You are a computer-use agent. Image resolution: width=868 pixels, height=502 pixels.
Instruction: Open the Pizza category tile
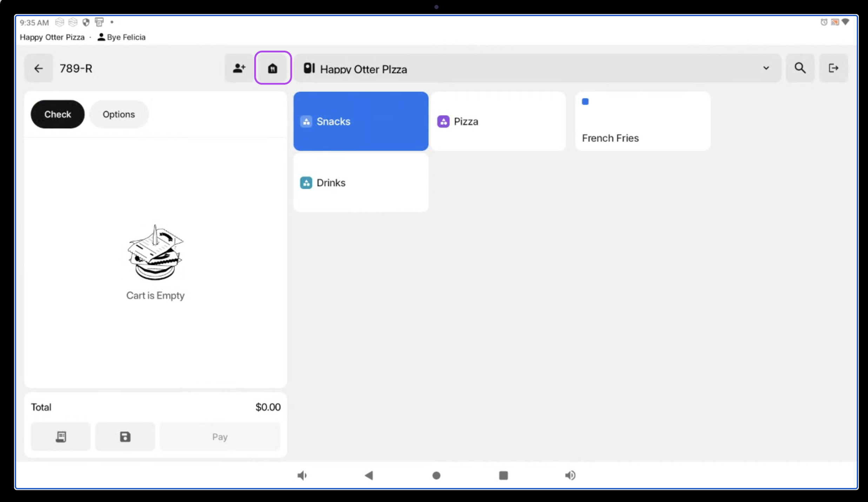tap(498, 121)
